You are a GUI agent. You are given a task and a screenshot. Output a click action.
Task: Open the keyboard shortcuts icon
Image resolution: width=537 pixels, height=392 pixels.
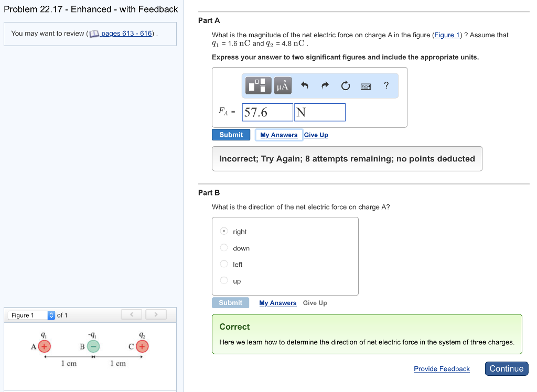tap(366, 86)
